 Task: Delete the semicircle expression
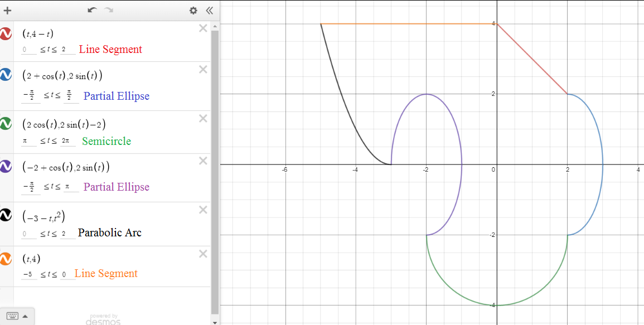[203, 118]
